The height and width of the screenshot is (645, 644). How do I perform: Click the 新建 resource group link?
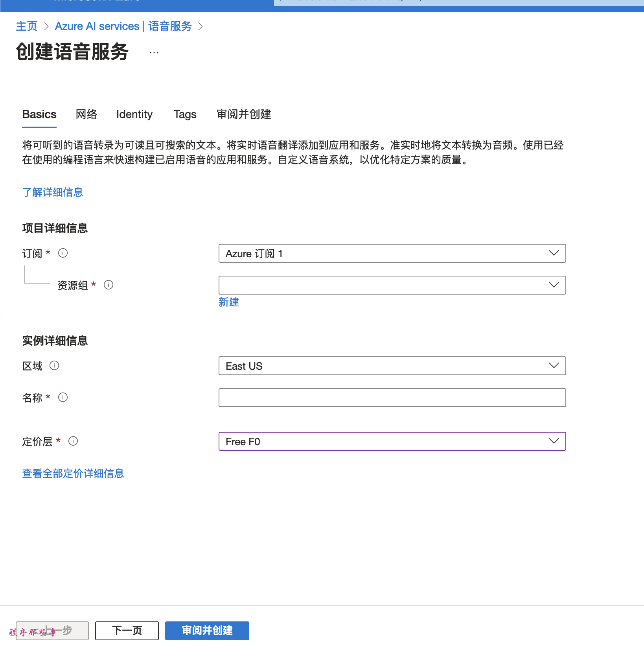229,302
